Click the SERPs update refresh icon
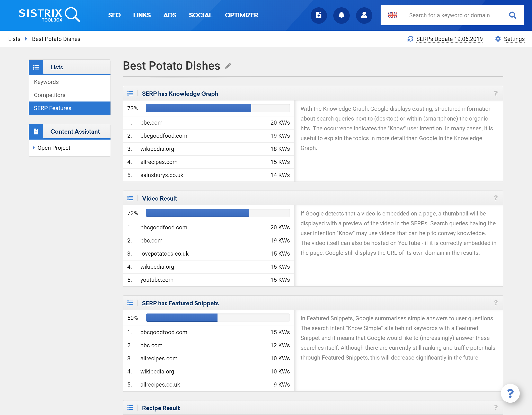532x415 pixels. [410, 39]
